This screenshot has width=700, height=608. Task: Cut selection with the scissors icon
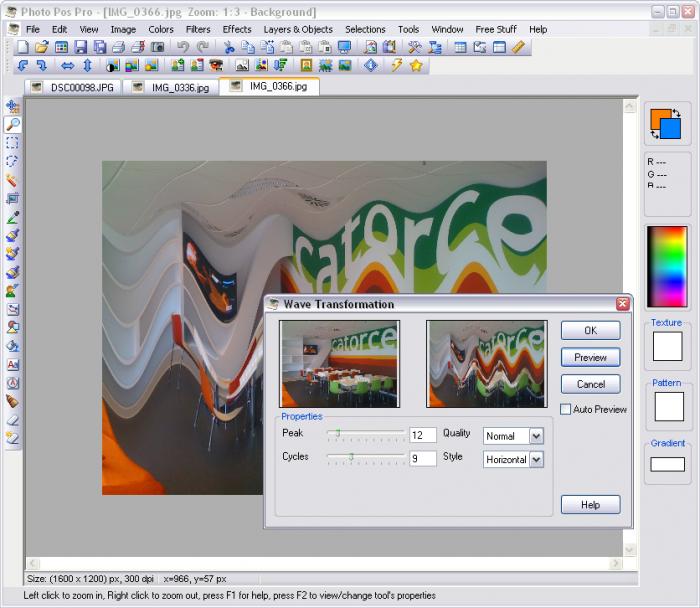pos(229,47)
